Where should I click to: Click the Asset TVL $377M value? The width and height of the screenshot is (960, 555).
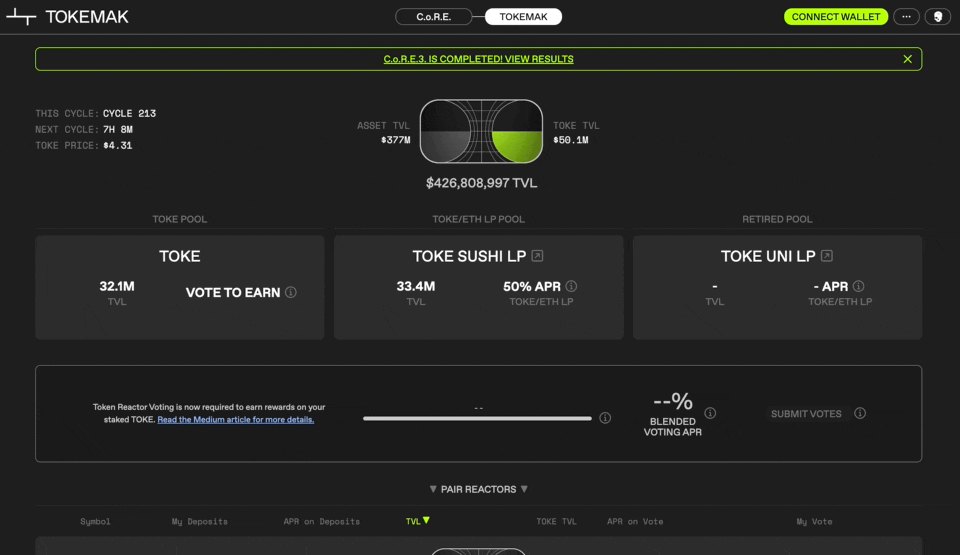point(396,140)
